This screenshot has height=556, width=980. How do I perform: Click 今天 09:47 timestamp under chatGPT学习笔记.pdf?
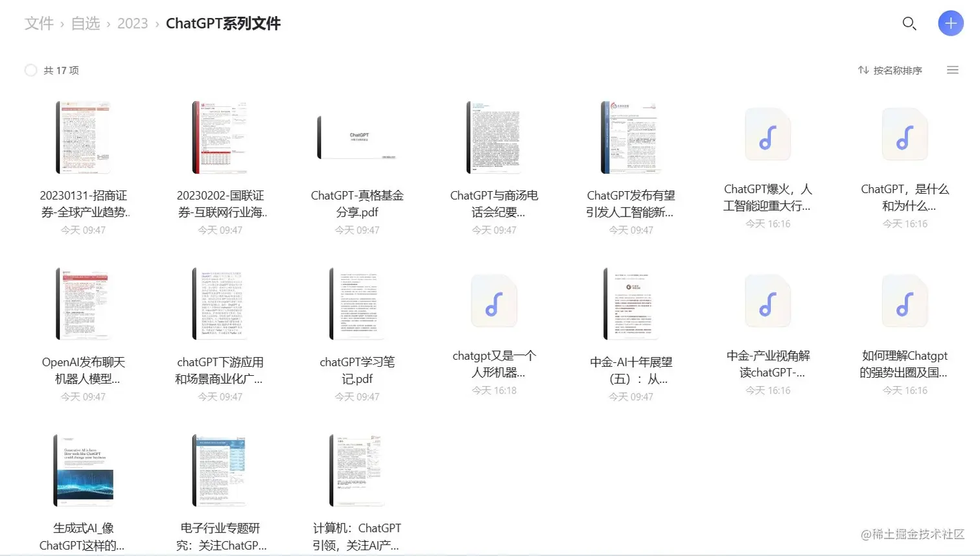pyautogui.click(x=357, y=397)
